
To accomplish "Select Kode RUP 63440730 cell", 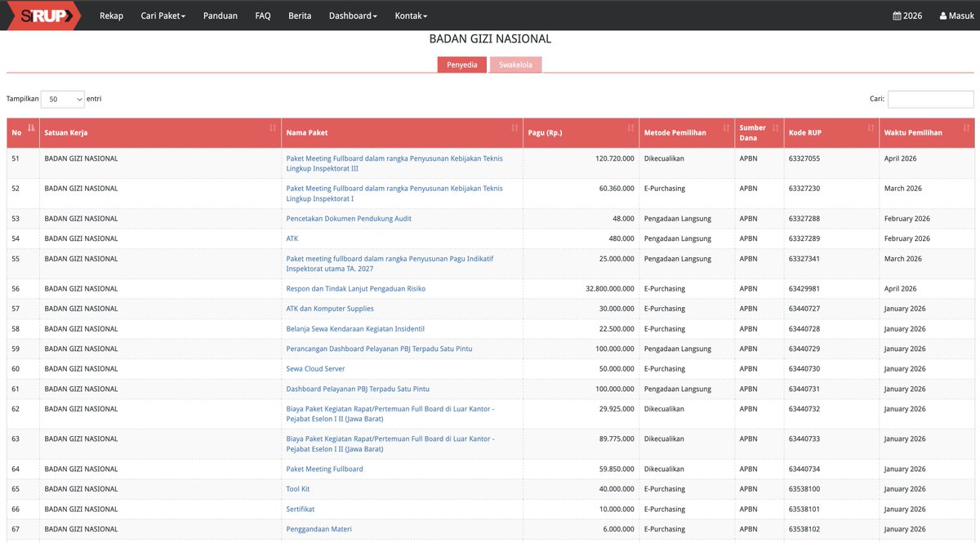I will (804, 369).
